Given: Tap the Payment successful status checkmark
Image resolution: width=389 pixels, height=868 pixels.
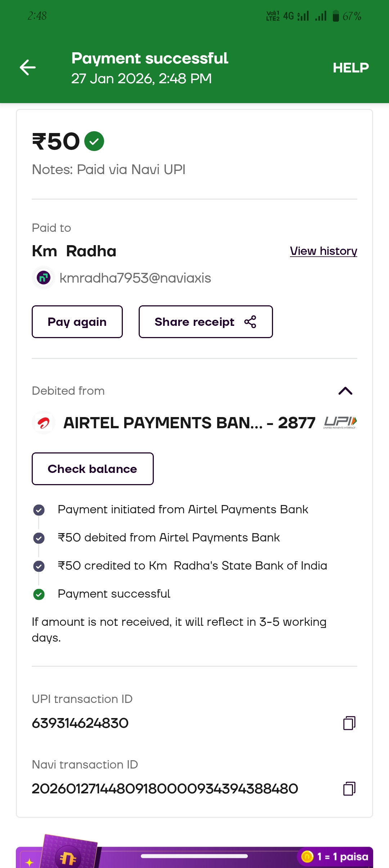Looking at the screenshot, I should click(39, 594).
